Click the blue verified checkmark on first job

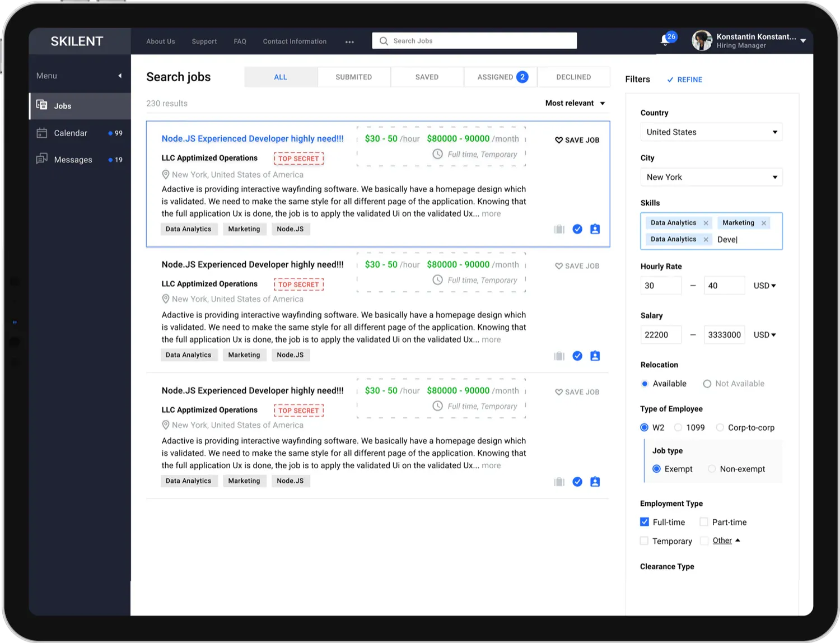tap(577, 229)
